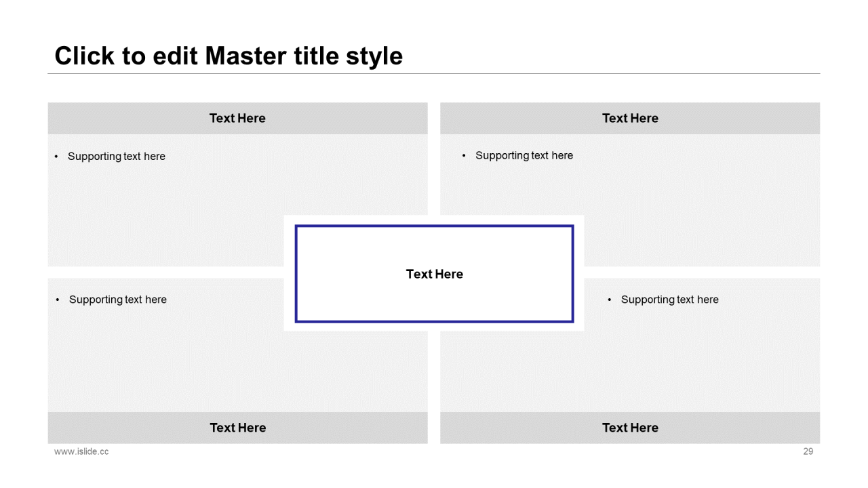Click the bullet before the lower-left supporting text
The height and width of the screenshot is (488, 868).
[58, 300]
